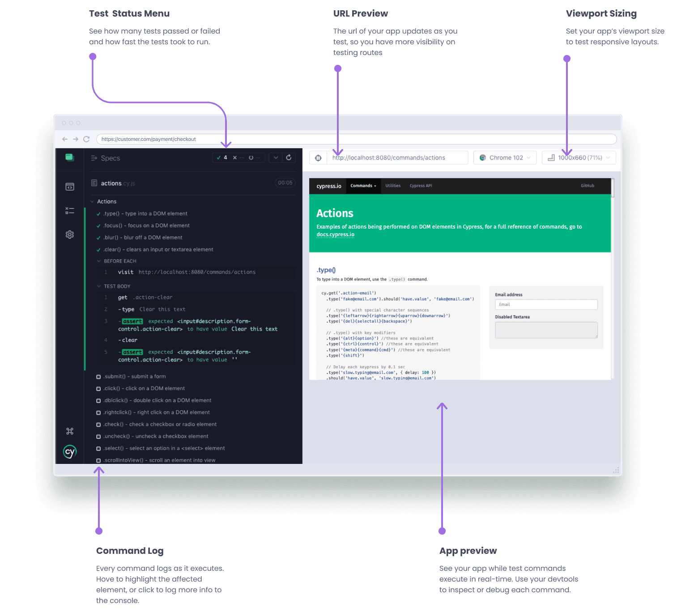This screenshot has height=616, width=677.
Task: Toggle the checkbox next to .uncheck() test
Action: [98, 436]
